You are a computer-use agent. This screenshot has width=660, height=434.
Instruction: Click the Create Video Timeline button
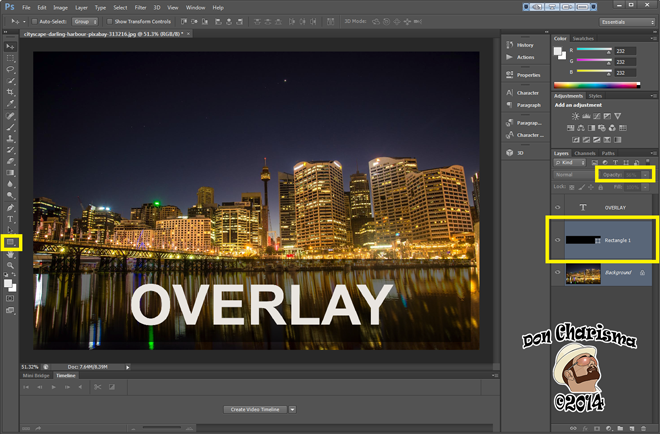pos(253,409)
